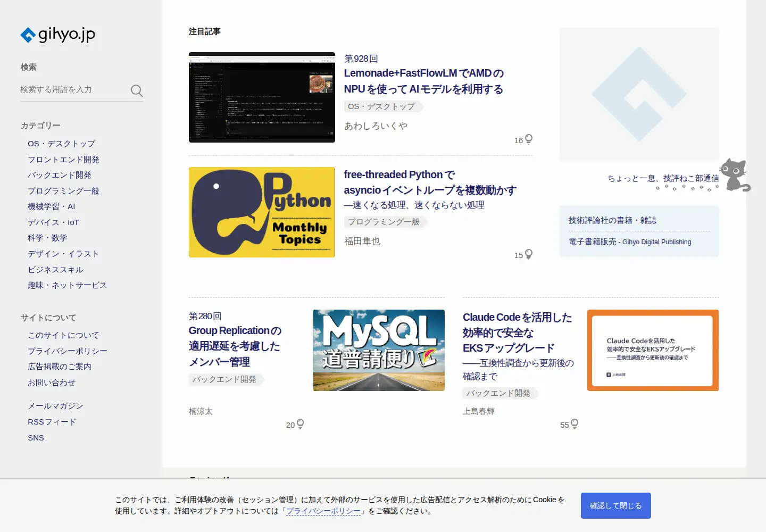Open 科学・数学 category
This screenshot has width=766, height=532.
[x=47, y=238]
